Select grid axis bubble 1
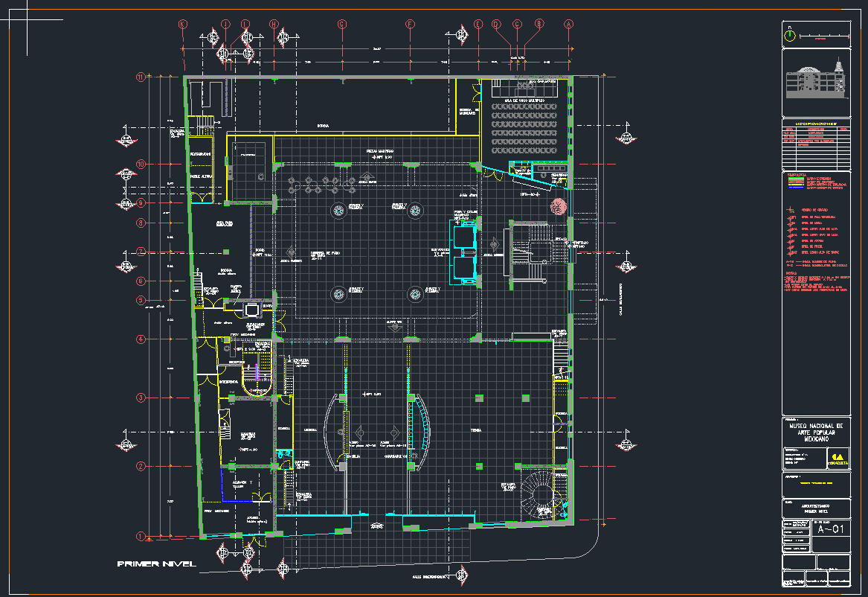The height and width of the screenshot is (597, 868). [x=140, y=536]
